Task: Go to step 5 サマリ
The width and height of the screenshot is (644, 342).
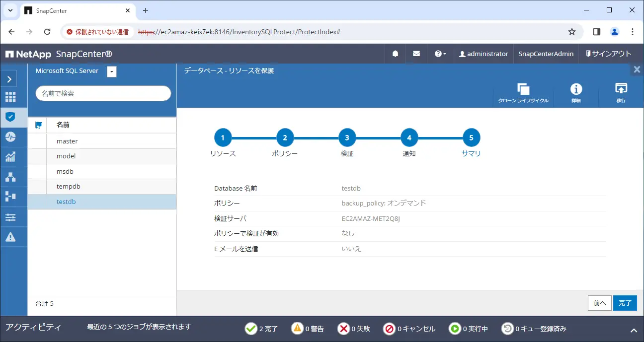Action: point(472,137)
